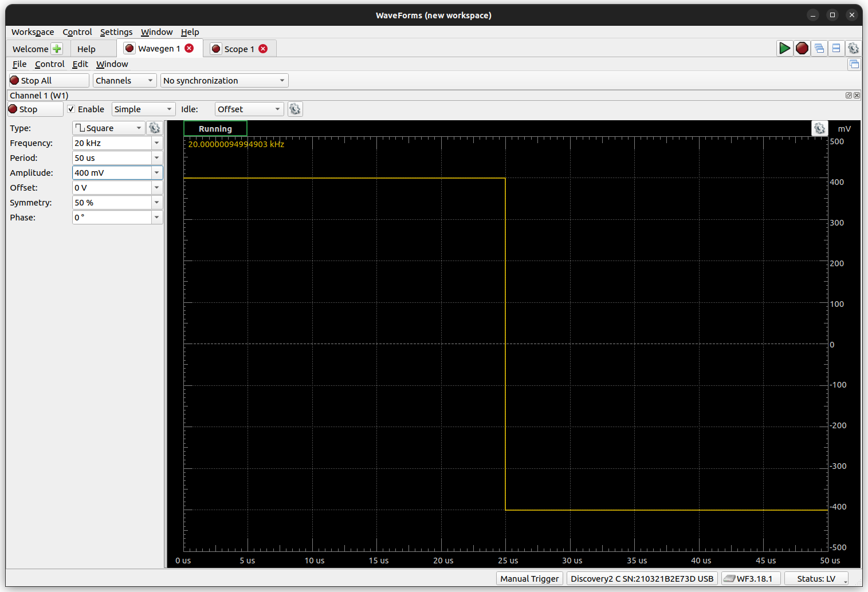
Task: Click the Frequency input field
Action: point(112,143)
